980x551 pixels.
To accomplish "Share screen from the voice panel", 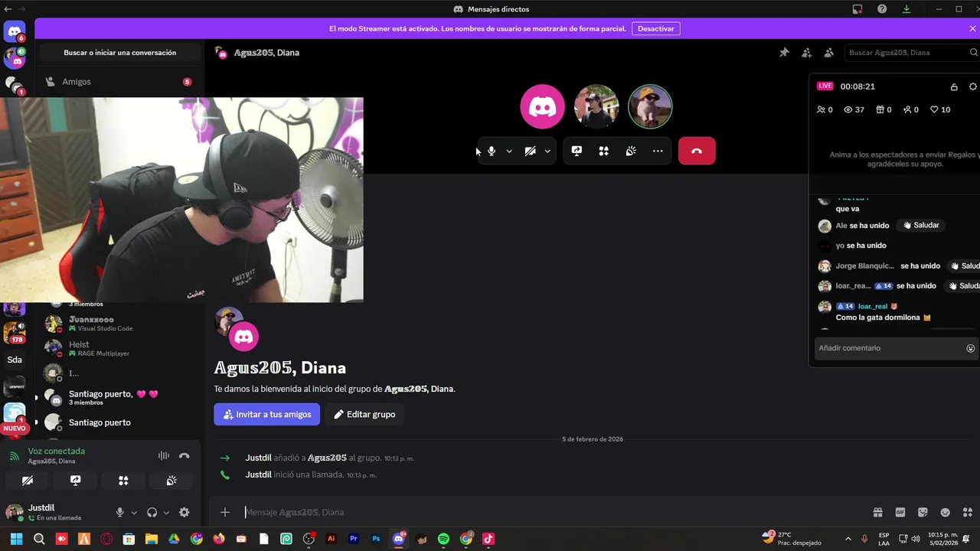I will 75,481.
